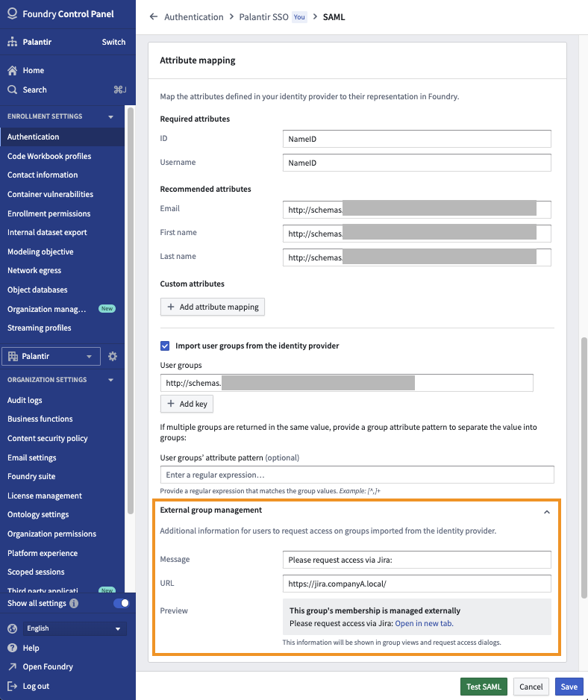The image size is (588, 700).
Task: Click the Open Foundry arrow icon
Action: 12,666
